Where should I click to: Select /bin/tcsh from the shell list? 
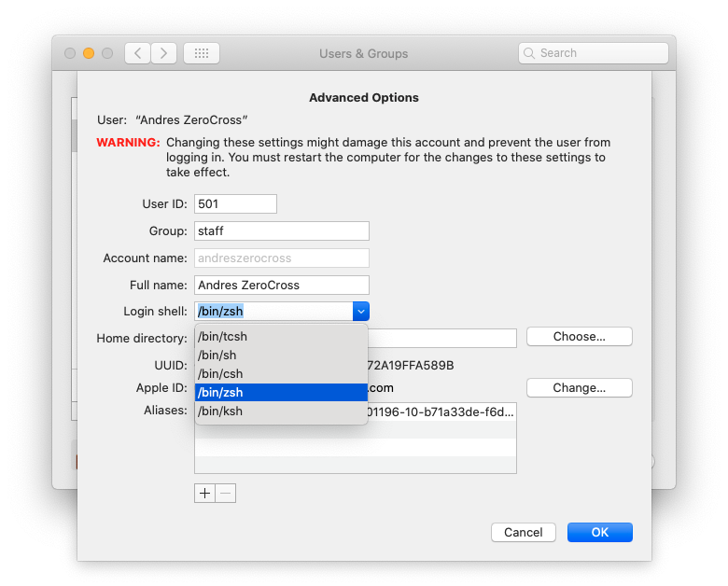coord(281,337)
